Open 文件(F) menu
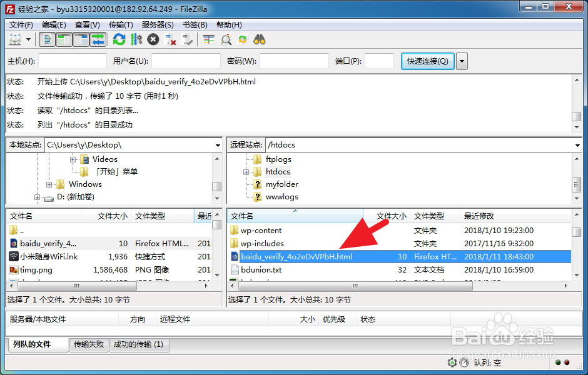 click(21, 25)
